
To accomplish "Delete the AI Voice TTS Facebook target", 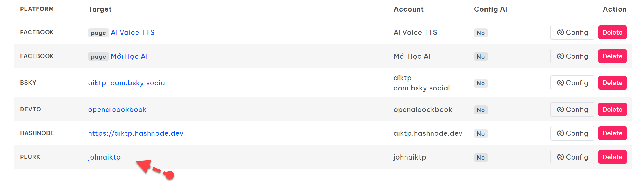I will point(612,33).
